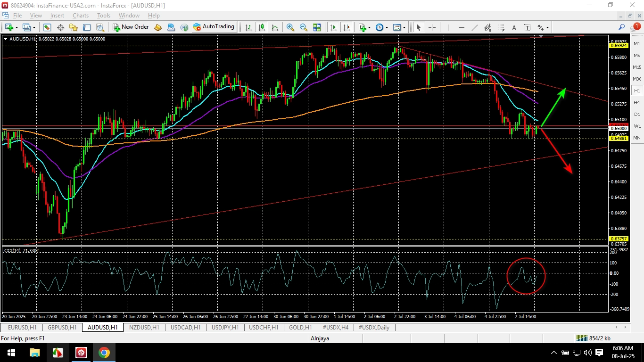The width and height of the screenshot is (644, 362).
Task: Open the Charts menu
Action: tap(81, 16)
